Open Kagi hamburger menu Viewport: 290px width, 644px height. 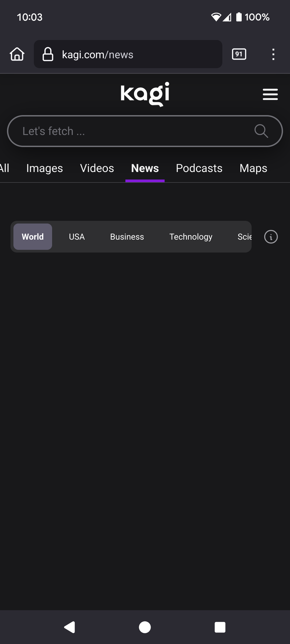pyautogui.click(x=270, y=94)
